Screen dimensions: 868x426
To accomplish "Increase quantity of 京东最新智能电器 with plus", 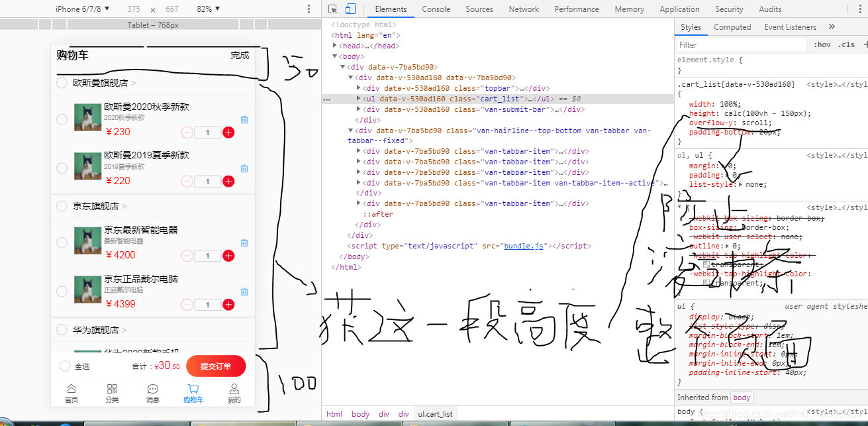I will pyautogui.click(x=228, y=256).
